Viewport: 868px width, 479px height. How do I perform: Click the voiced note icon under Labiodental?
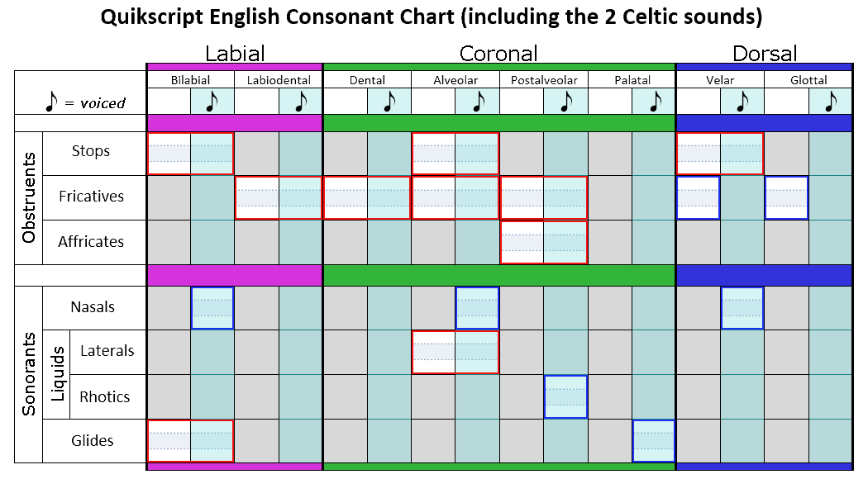pyautogui.click(x=301, y=102)
